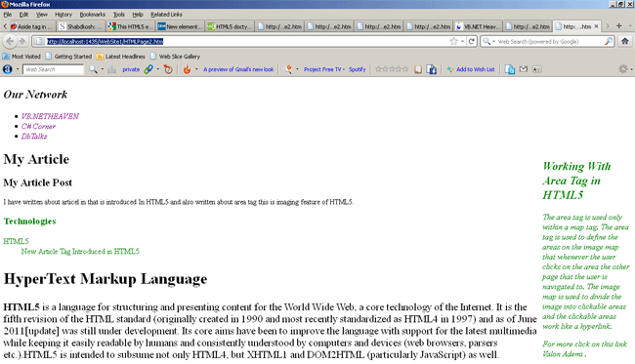Close the active tab with its X
Image resolution: width=635 pixels, height=364 pixels.
point(596,26)
